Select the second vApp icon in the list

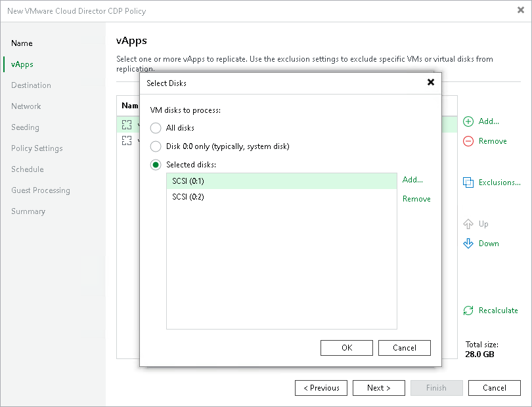tap(127, 140)
